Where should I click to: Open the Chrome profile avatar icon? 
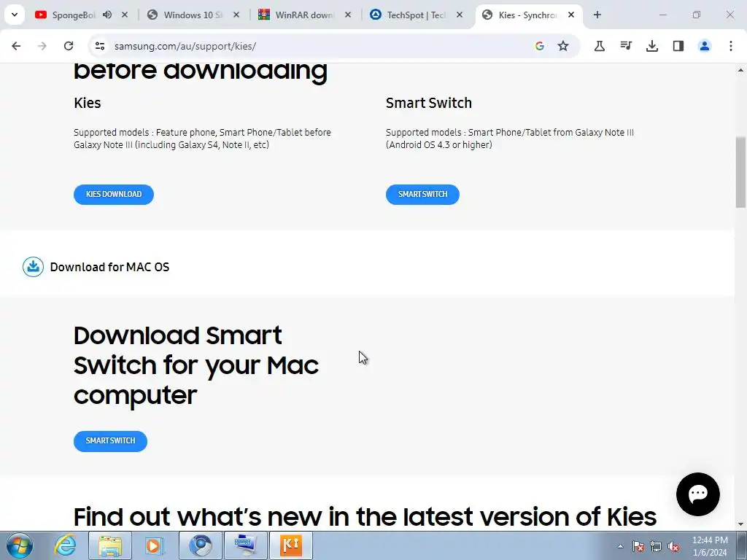coord(704,46)
